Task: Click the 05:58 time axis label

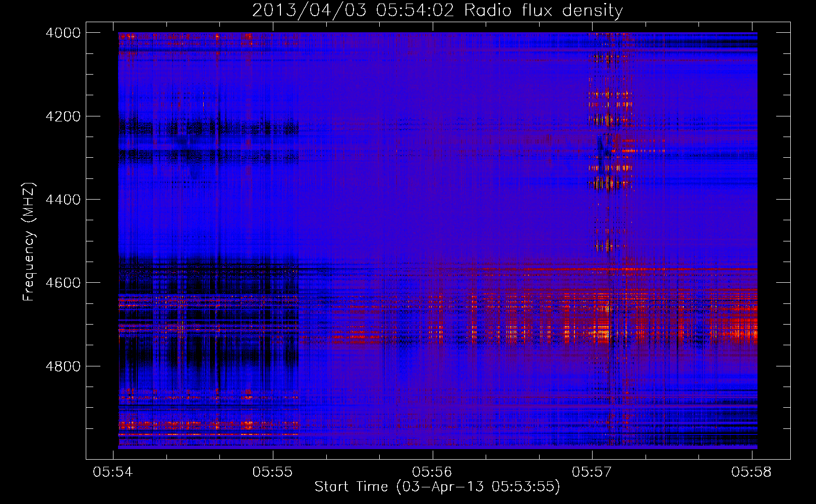Action: (x=751, y=472)
